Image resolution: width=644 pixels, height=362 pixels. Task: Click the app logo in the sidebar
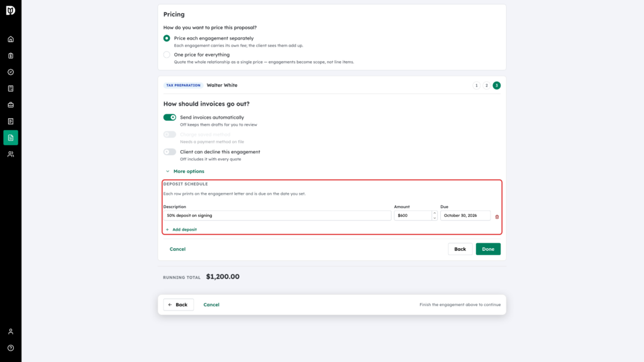click(11, 10)
